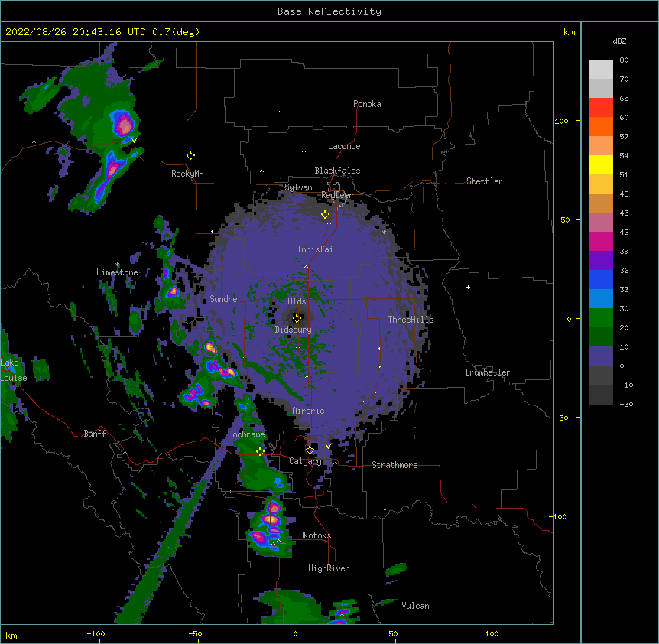Click the Vulcan label
659x644 pixels.
415,606
